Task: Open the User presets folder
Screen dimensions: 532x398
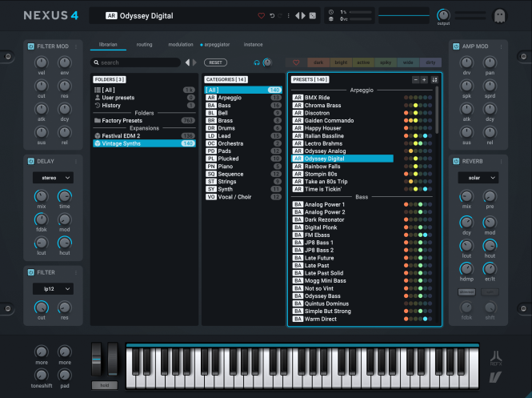Action: pyautogui.click(x=144, y=98)
